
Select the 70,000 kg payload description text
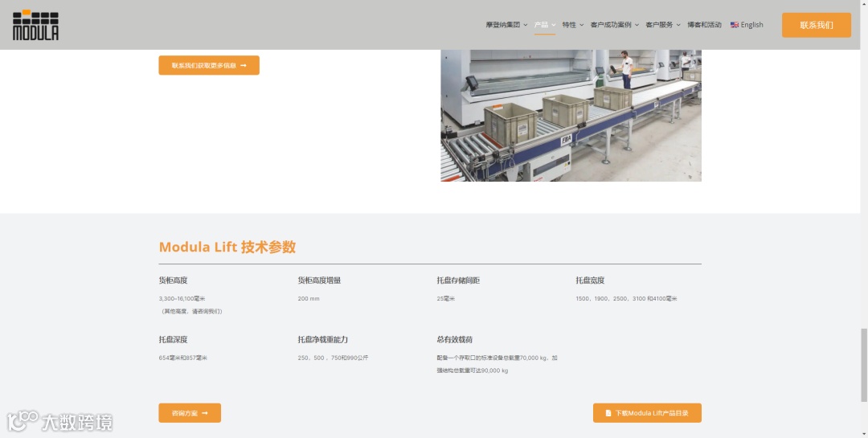497,364
